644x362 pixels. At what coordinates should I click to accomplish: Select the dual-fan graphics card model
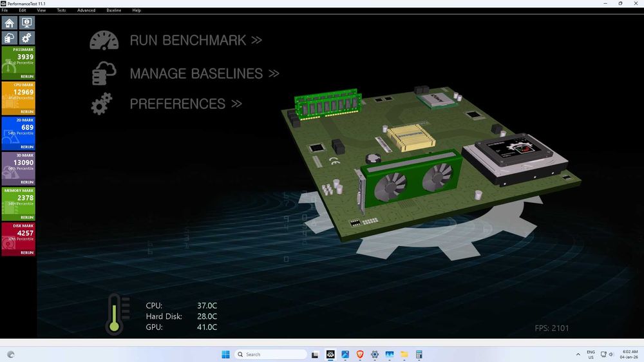411,182
